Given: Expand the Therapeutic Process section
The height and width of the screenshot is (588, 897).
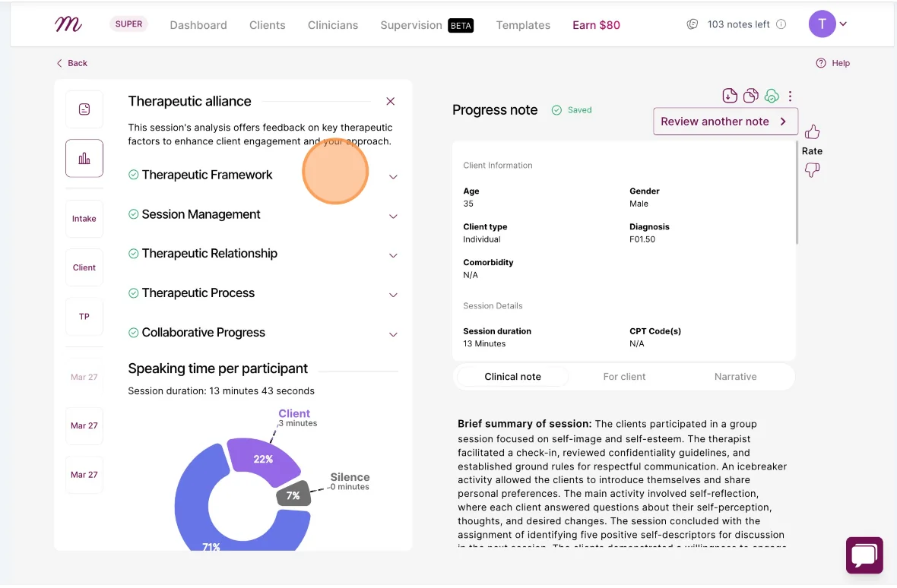Looking at the screenshot, I should tap(393, 295).
